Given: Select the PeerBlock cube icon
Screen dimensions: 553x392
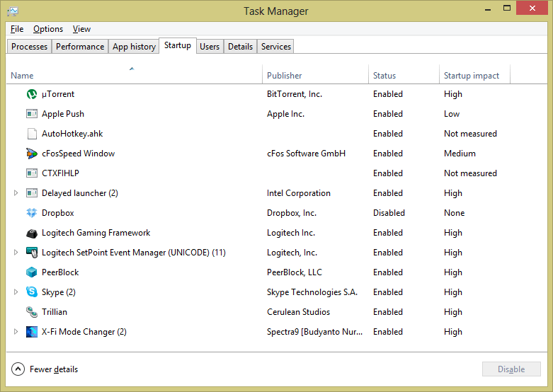Looking at the screenshot, I should (x=32, y=272).
